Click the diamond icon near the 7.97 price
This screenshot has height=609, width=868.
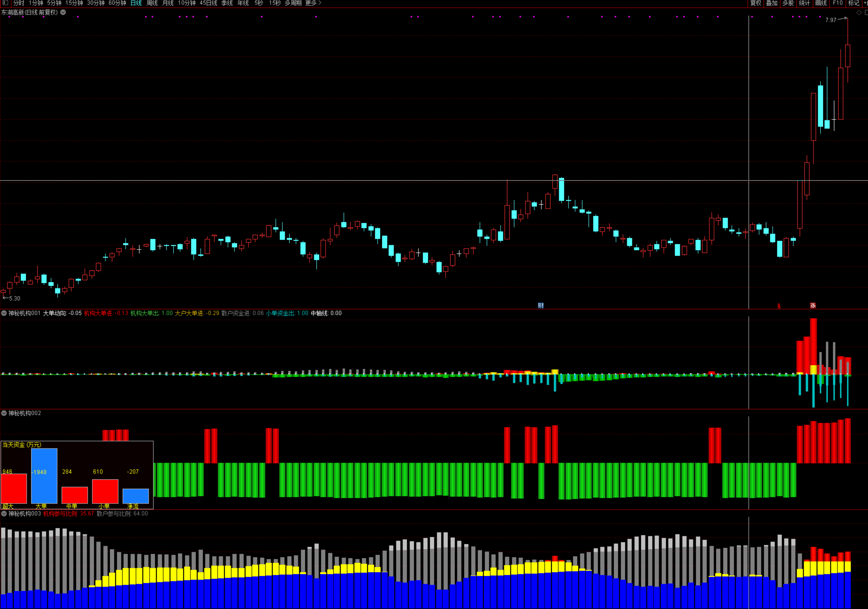(x=859, y=13)
